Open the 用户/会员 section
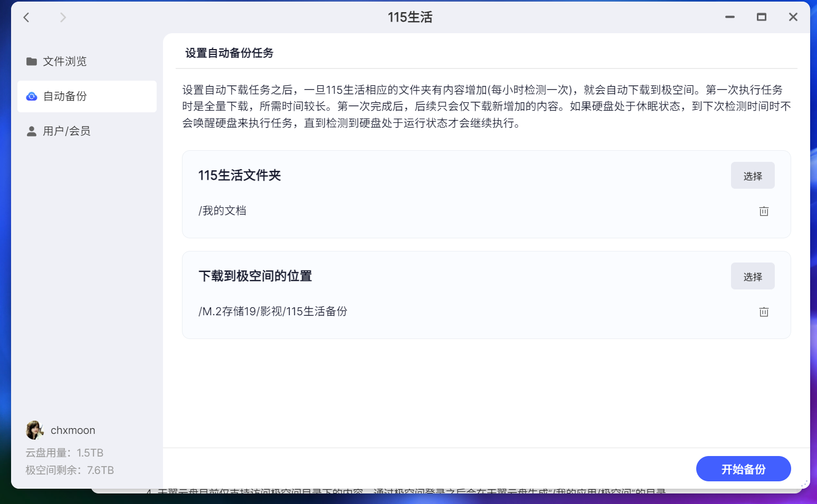This screenshot has height=504, width=817. pos(87,131)
